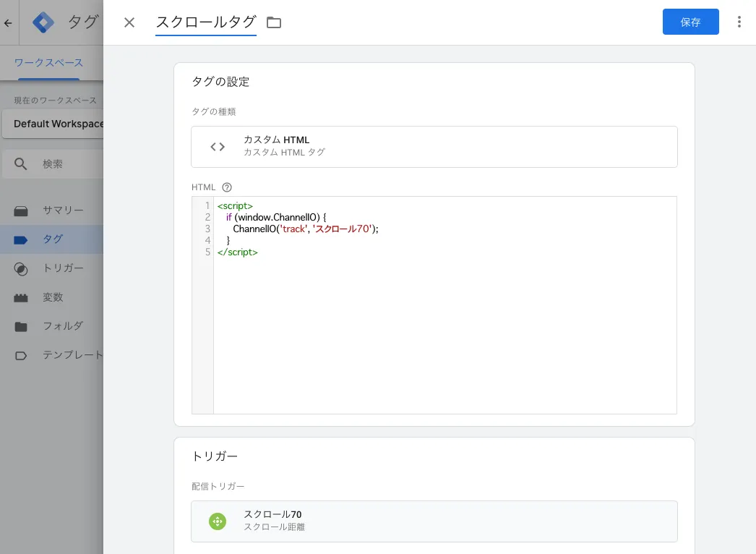Edit the スクロールタグ tag name field
Viewport: 756px width, 554px height.
pos(206,22)
